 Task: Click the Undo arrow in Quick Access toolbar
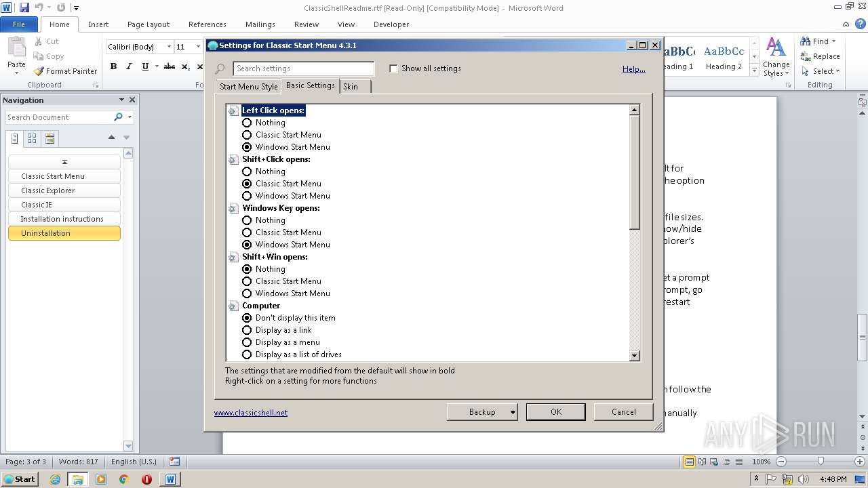coord(39,7)
